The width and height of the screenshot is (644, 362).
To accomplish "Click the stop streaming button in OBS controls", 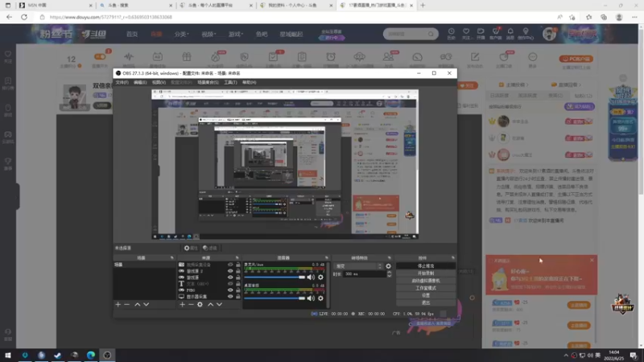I will coord(426,266).
